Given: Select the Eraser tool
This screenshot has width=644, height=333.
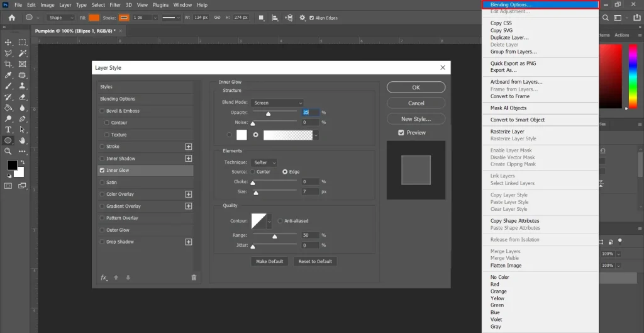Looking at the screenshot, I should pyautogui.click(x=22, y=97).
